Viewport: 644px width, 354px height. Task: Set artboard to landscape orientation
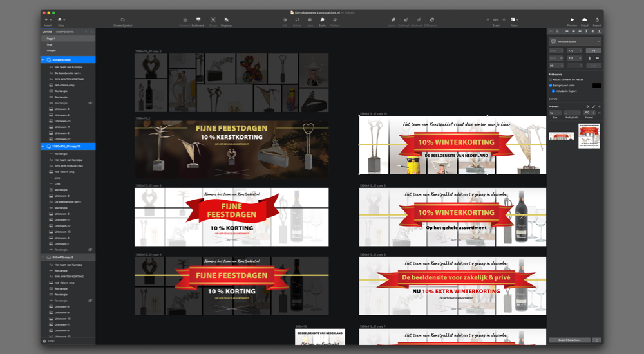(597, 59)
